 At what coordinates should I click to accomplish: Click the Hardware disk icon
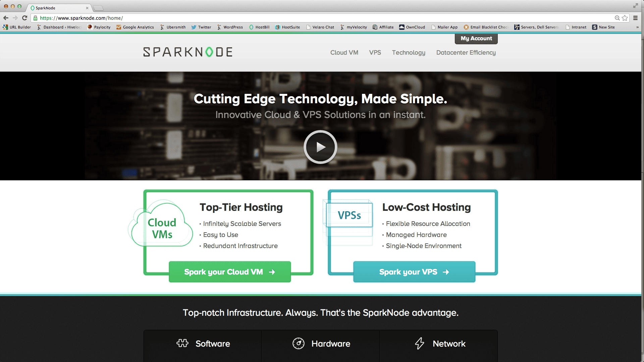298,343
